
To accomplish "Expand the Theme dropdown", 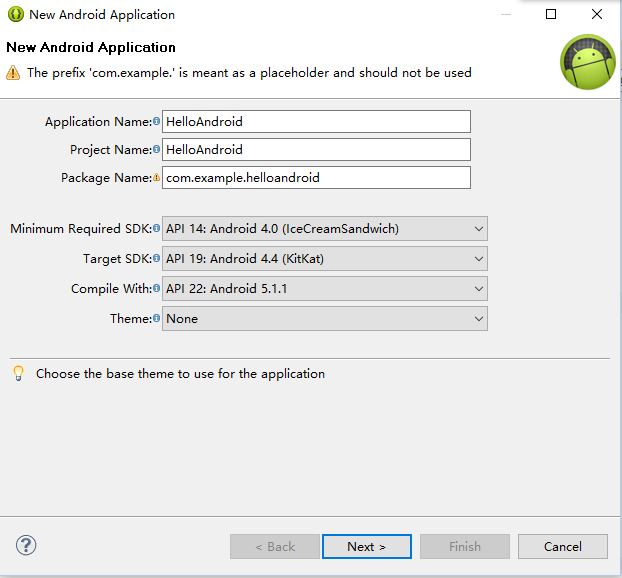I will pos(325,319).
